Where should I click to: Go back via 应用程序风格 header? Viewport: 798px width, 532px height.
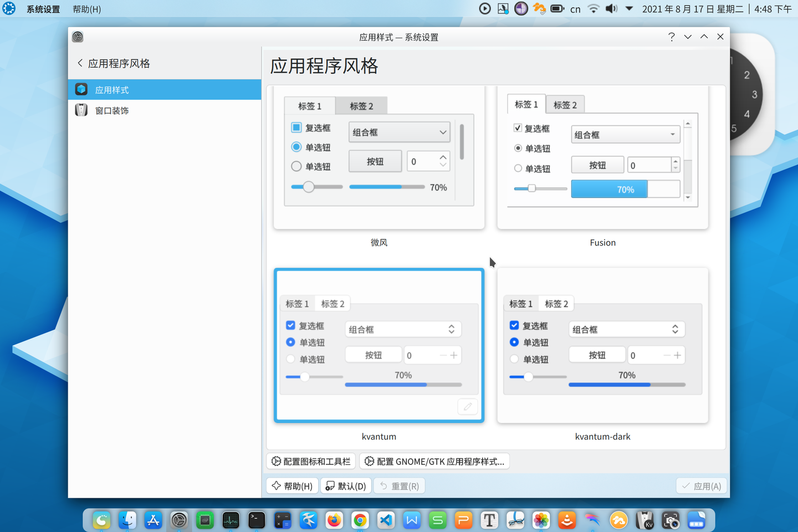coord(114,63)
